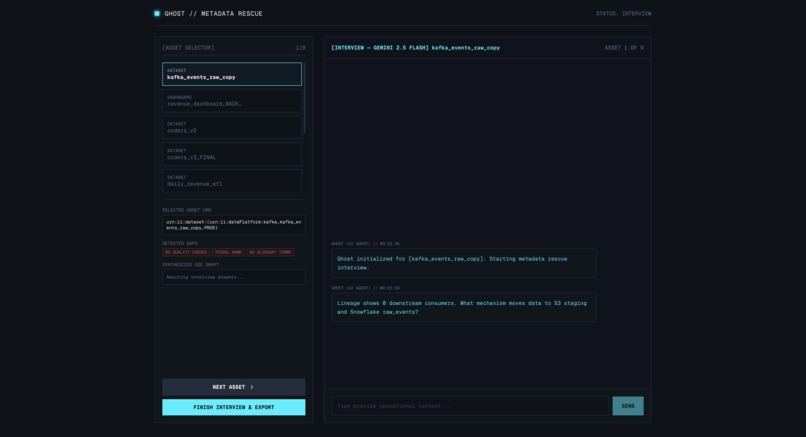
Task: Click the cyan square Ghost logo icon
Action: [157, 13]
